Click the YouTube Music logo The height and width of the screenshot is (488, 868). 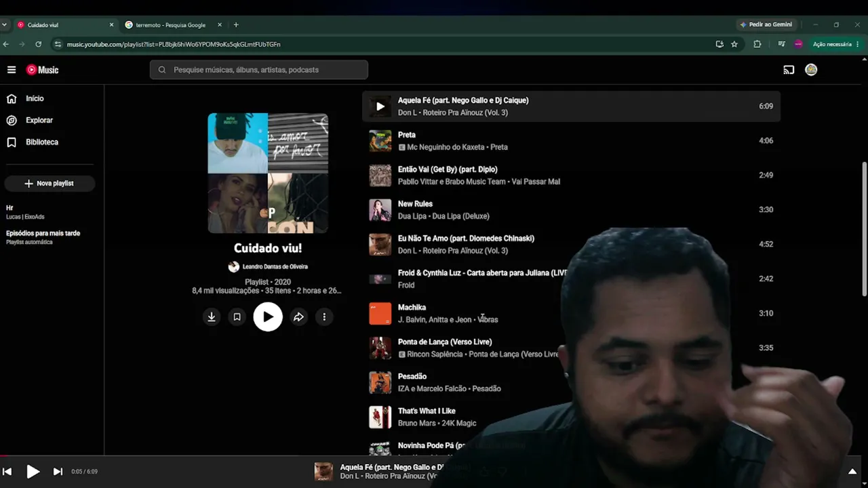42,70
